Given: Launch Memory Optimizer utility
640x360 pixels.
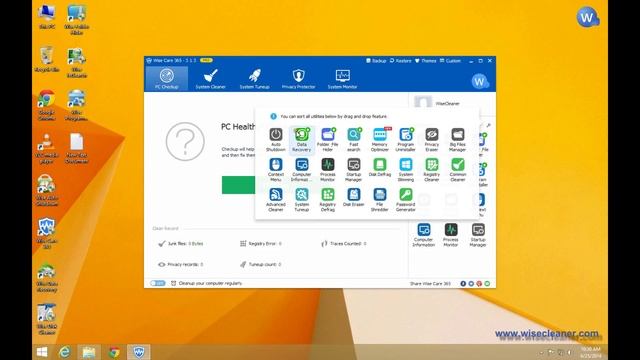Looking at the screenshot, I should click(380, 140).
